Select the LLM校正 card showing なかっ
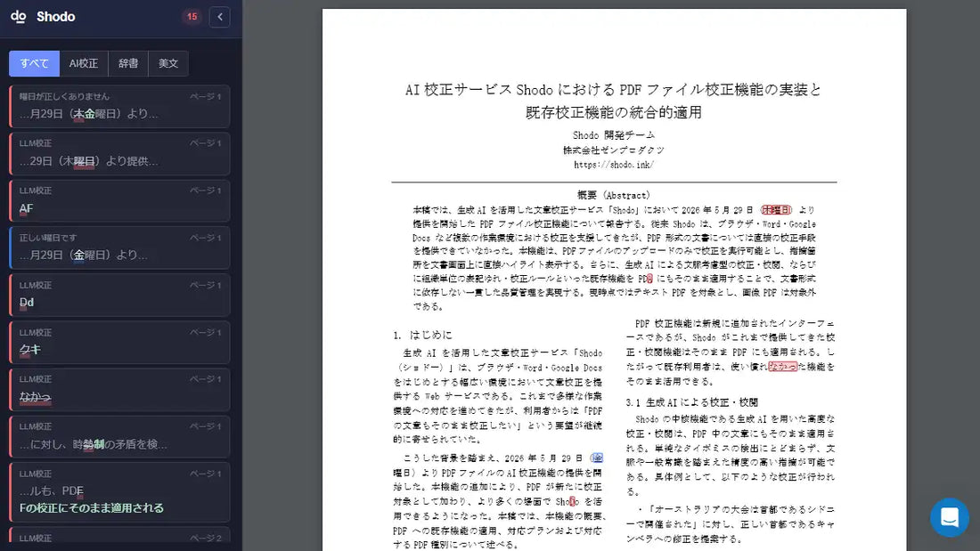980x551 pixels. point(119,389)
